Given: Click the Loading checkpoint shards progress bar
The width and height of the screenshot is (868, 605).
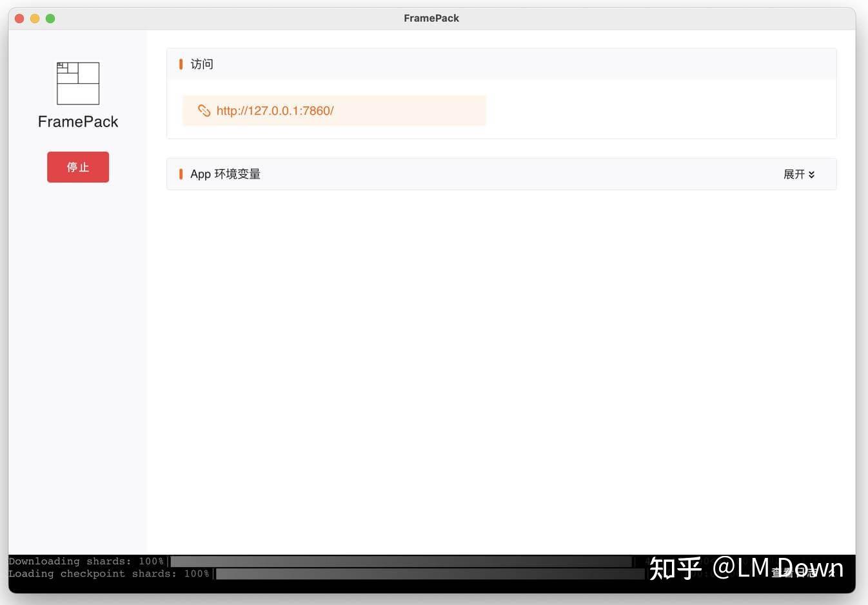Looking at the screenshot, I should pos(429,573).
